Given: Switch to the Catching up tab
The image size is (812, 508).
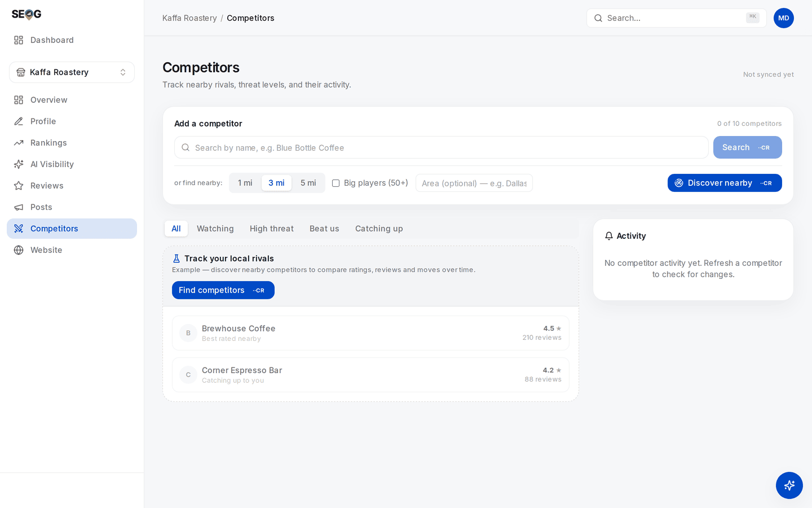Looking at the screenshot, I should tap(379, 229).
